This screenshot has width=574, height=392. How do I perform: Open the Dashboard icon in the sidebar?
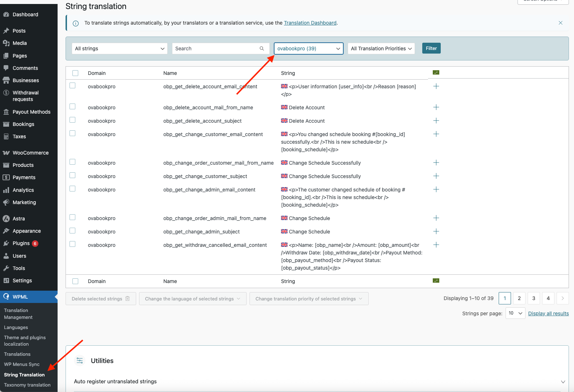[x=6, y=14]
